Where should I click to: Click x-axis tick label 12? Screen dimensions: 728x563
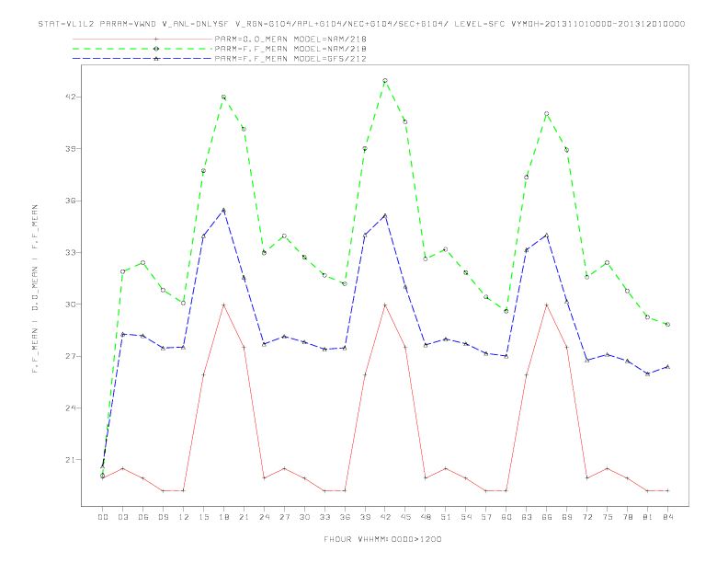coord(184,517)
